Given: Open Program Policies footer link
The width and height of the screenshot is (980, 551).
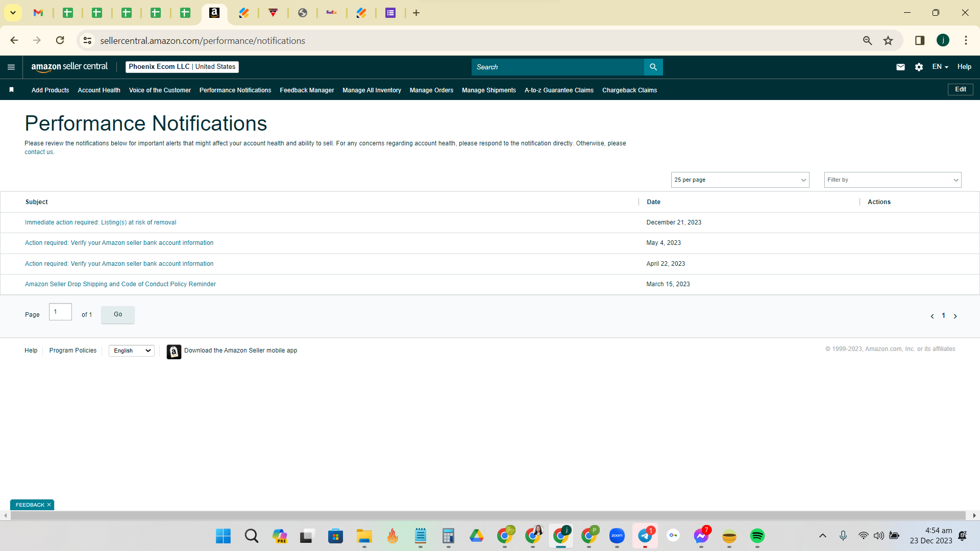Looking at the screenshot, I should point(73,350).
